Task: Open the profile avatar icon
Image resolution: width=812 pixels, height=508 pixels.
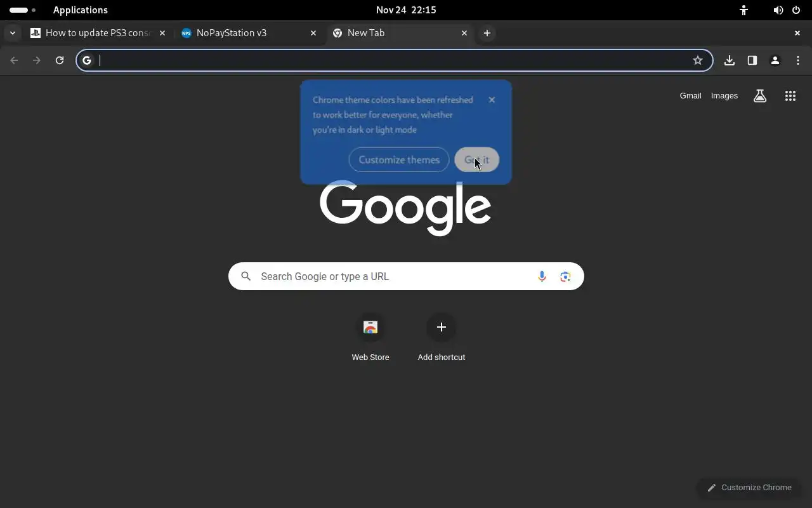Action: coord(775,60)
